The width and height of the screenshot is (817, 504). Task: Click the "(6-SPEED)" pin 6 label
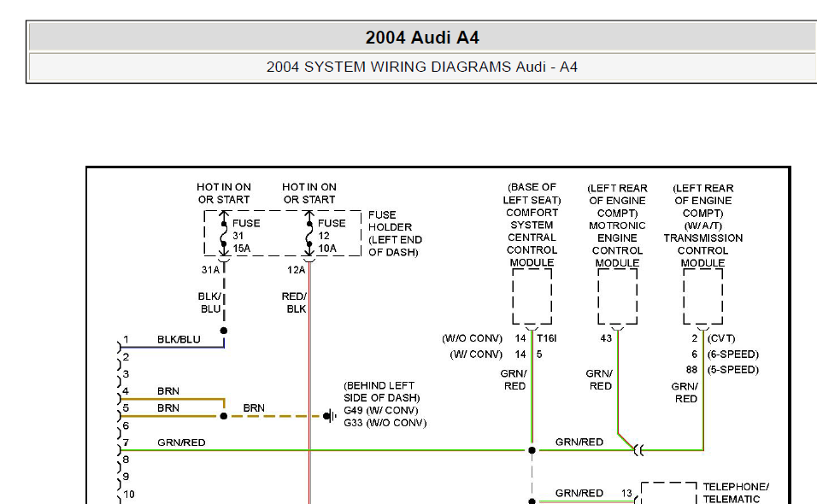732,355
